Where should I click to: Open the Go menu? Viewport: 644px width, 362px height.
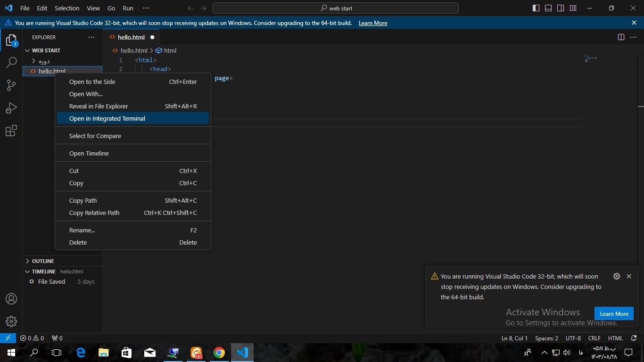coord(111,8)
